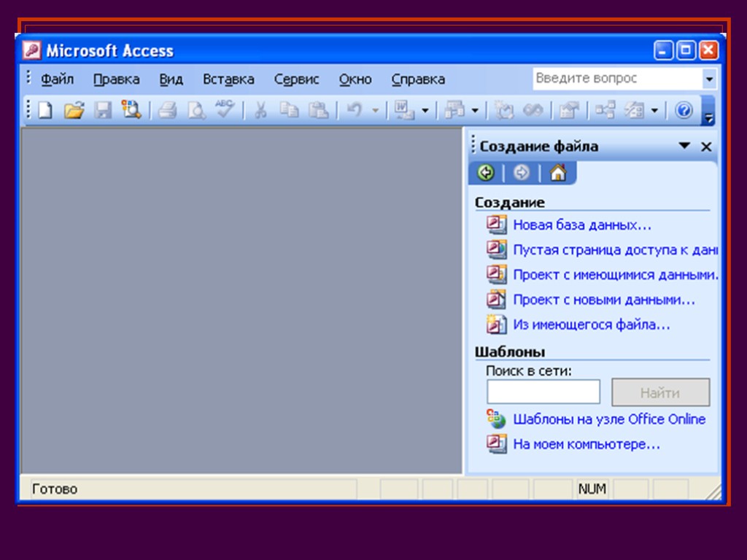Click the Print Preview toolbar icon
747x560 pixels.
[x=196, y=111]
